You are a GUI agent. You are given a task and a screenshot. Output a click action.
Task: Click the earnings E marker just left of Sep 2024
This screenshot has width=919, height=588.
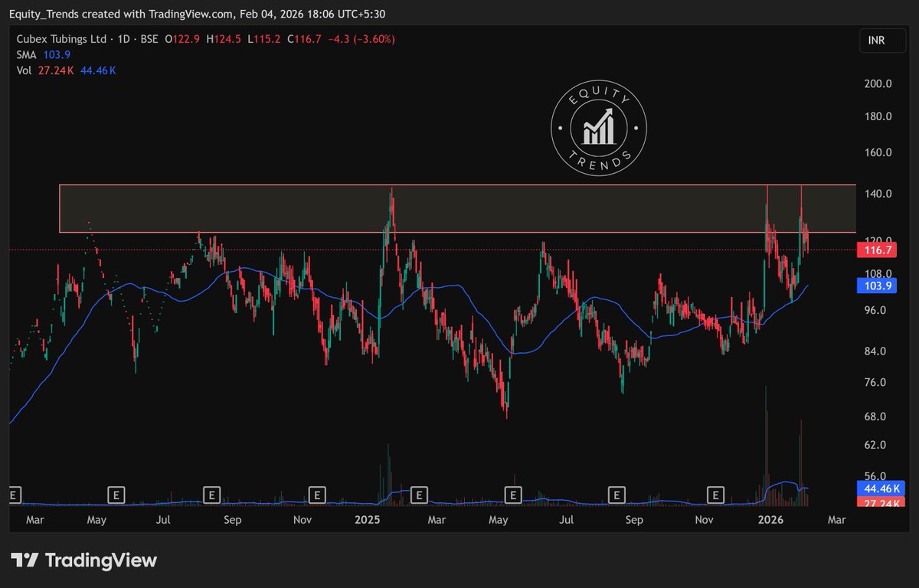(x=211, y=495)
